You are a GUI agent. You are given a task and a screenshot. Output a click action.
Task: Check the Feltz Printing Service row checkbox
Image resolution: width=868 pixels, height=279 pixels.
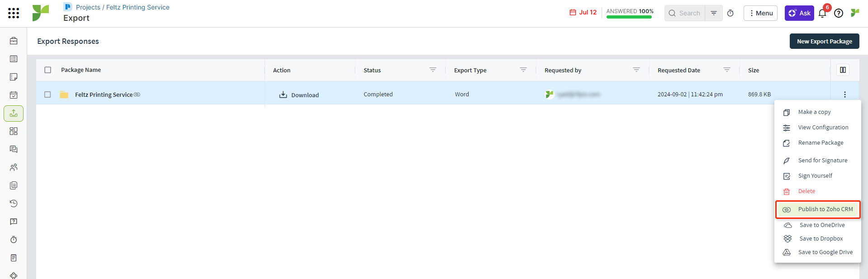tap(48, 95)
